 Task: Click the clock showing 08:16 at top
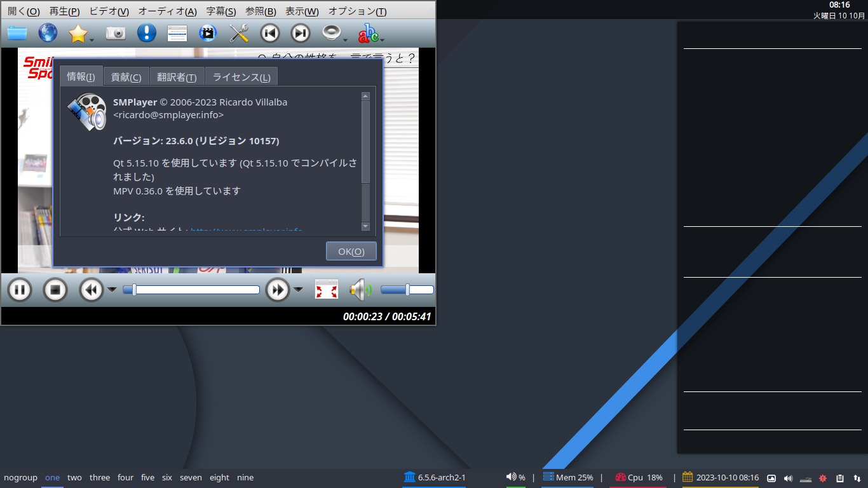pyautogui.click(x=839, y=5)
